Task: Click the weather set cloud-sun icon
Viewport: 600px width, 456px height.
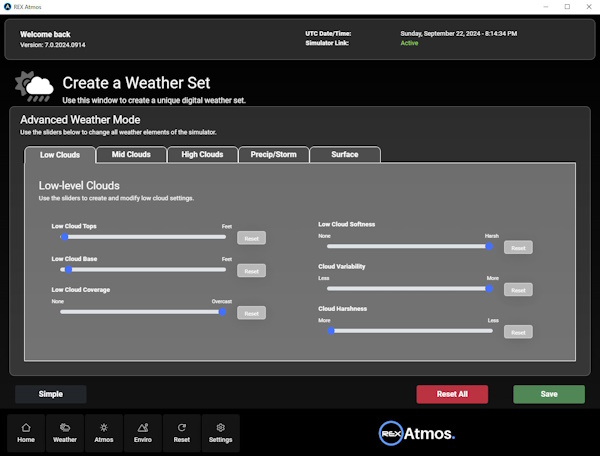Action: coord(34,87)
